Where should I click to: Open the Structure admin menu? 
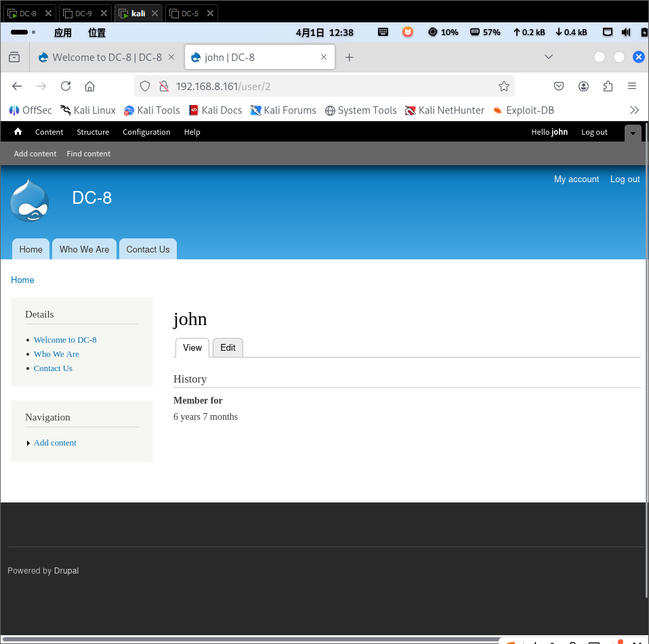93,132
